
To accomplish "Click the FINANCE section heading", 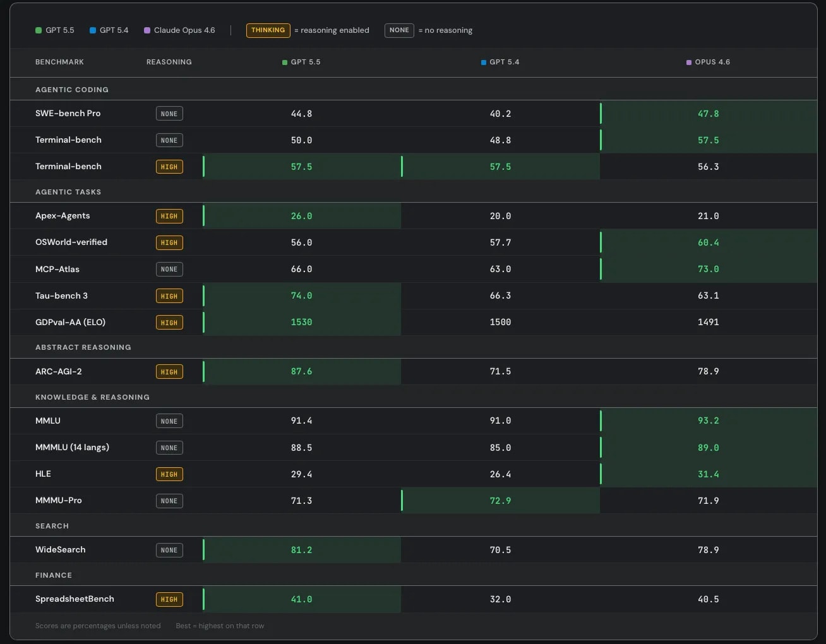I will click(x=54, y=575).
